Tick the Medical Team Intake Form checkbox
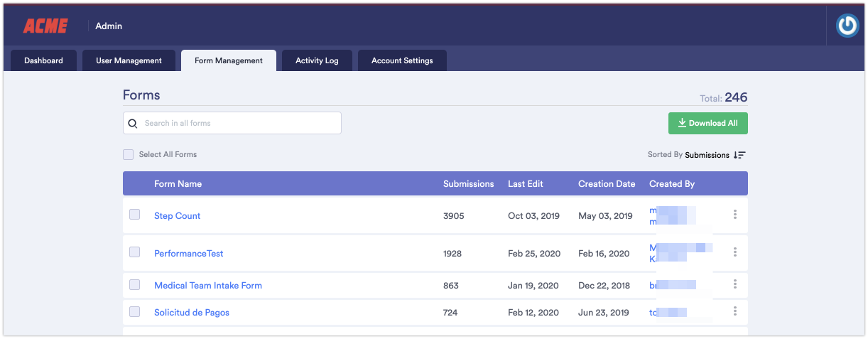The height and width of the screenshot is (339, 868). click(x=135, y=285)
